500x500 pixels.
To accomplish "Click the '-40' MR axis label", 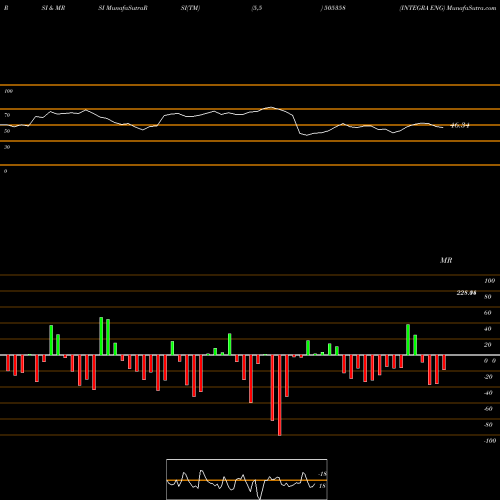I will pyautogui.click(x=488, y=393).
